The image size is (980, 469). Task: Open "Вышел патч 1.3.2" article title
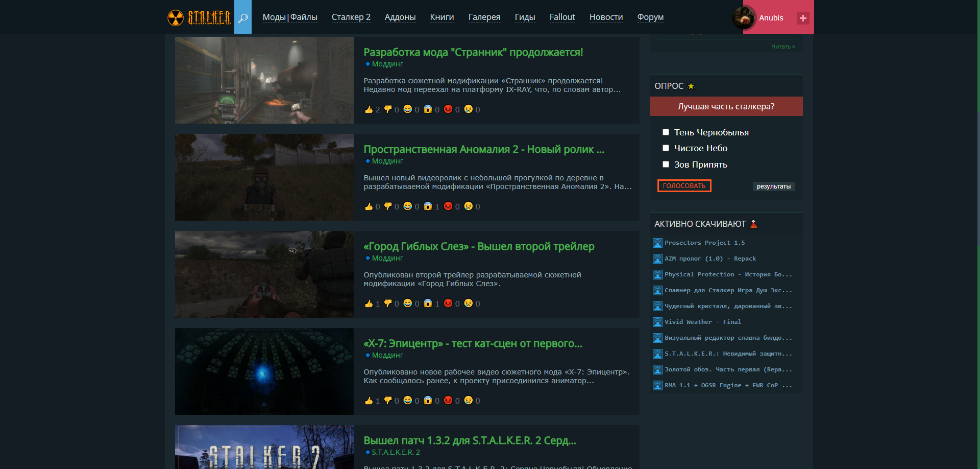coord(470,440)
